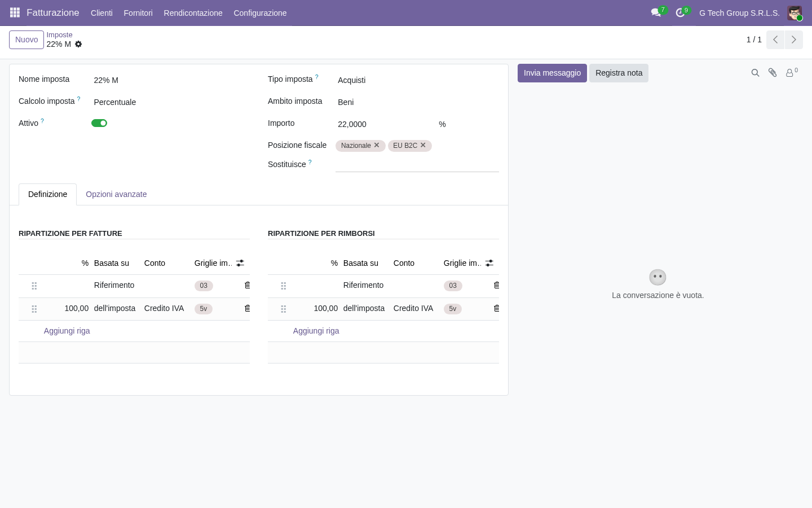Open the Calcolo imposta Percentuale dropdown
812x508 pixels.
tap(170, 102)
